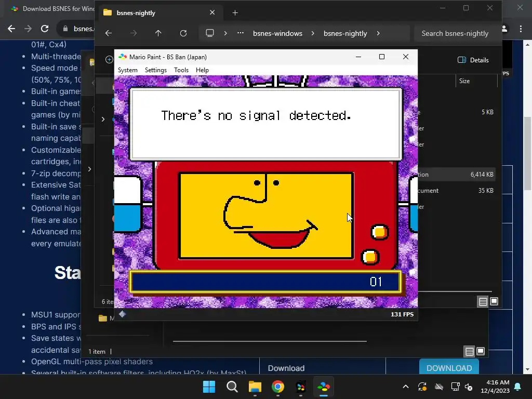Select bsnes-windows in the breadcrumb path

click(x=277, y=33)
